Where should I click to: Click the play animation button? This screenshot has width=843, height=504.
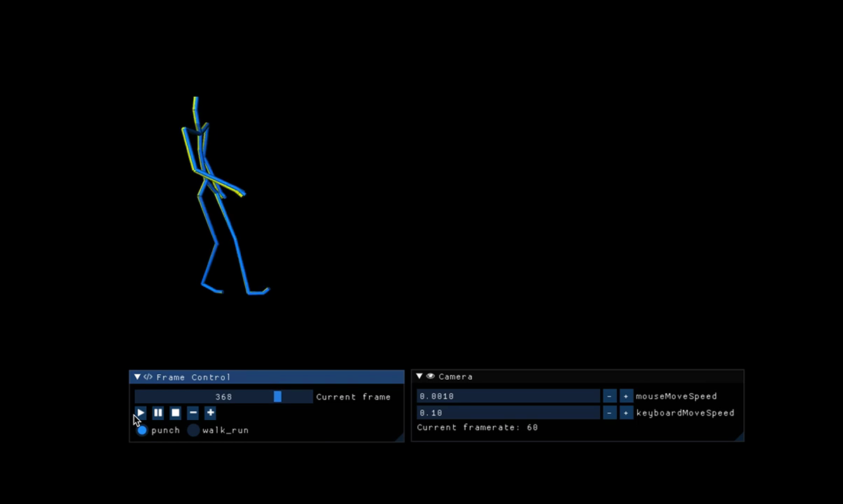coord(141,413)
